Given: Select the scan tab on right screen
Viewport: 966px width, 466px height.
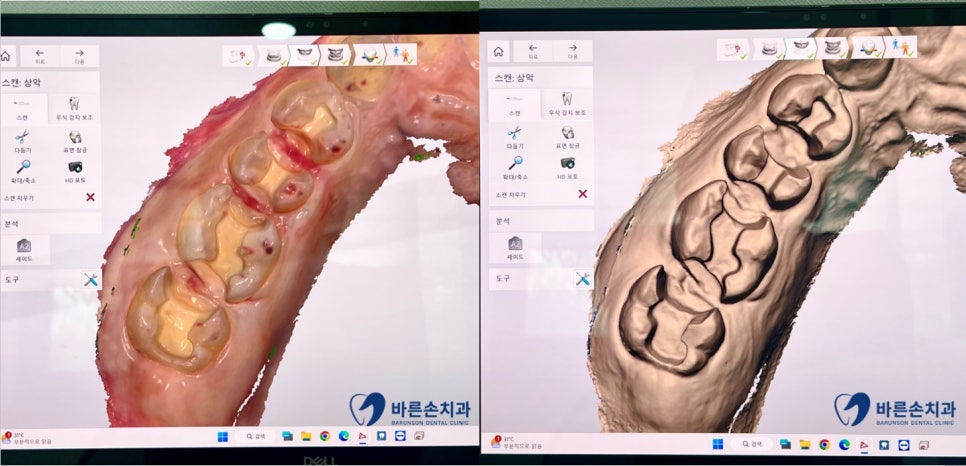Looking at the screenshot, I should point(514,103).
